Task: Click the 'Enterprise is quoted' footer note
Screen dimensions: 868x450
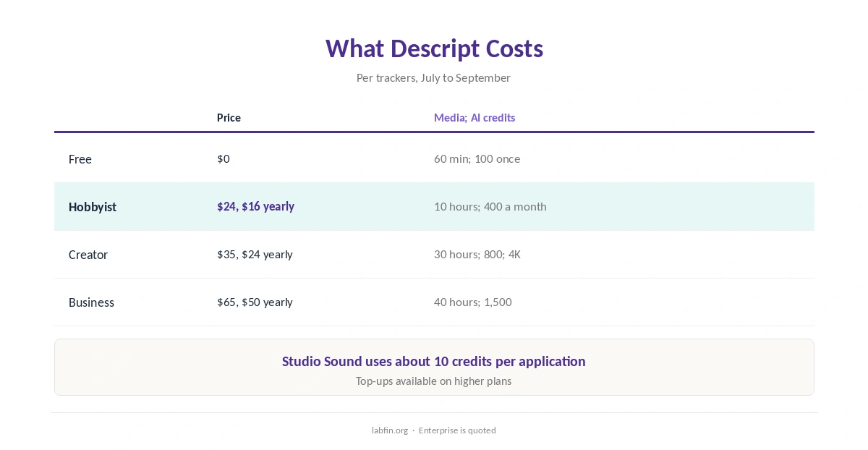Action: pos(457,430)
